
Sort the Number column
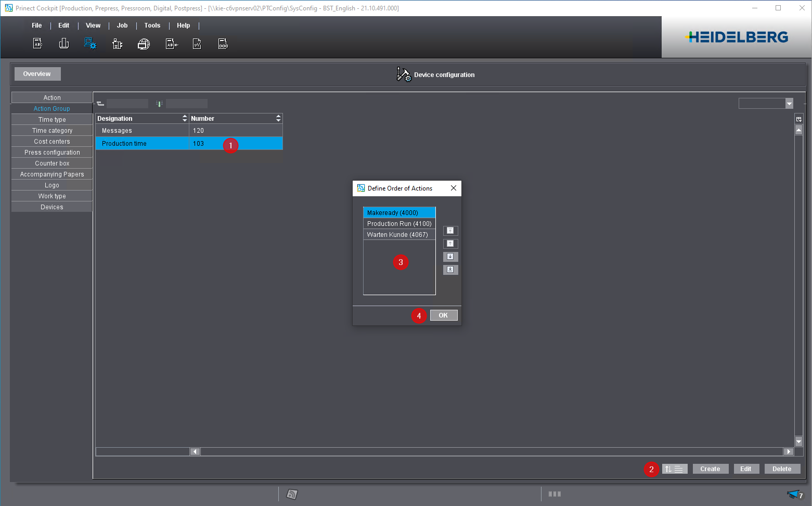point(278,118)
